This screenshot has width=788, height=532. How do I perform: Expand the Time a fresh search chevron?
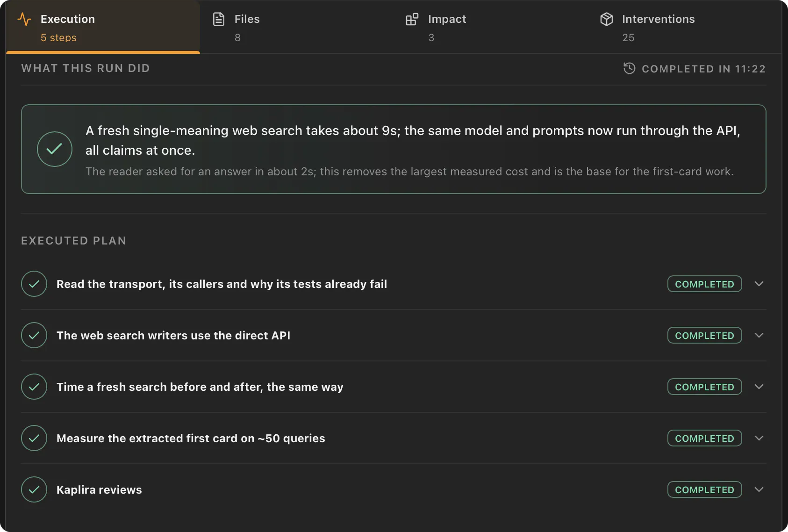pyautogui.click(x=759, y=387)
